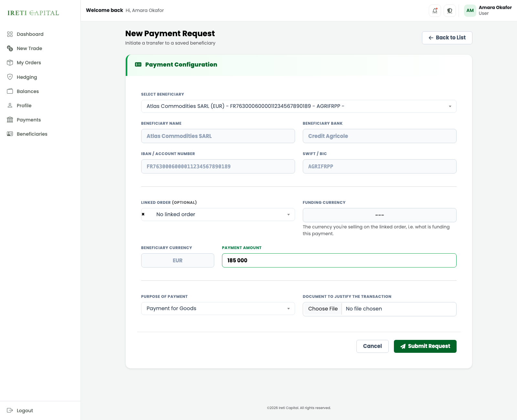
Task: Navigate to Hedging section
Action: click(27, 77)
